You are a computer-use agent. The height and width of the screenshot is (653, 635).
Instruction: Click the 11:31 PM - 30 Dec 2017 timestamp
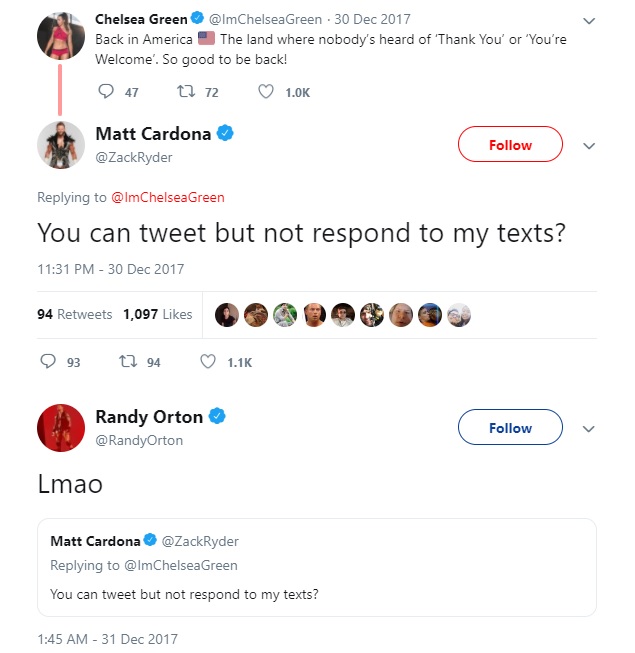coord(110,269)
